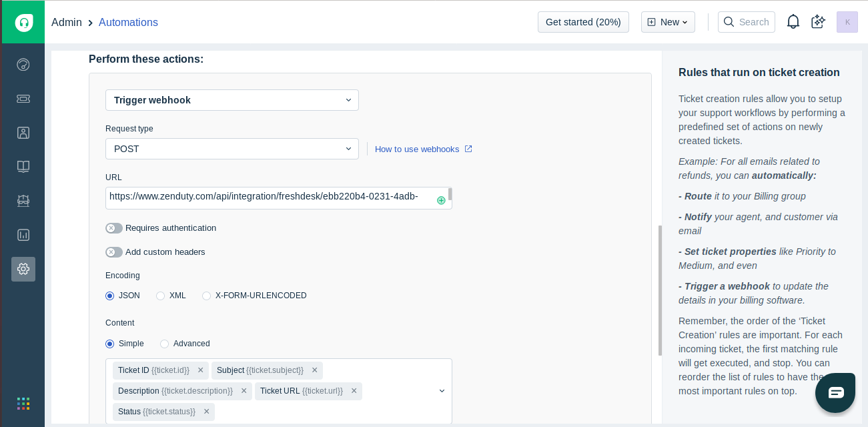Select XML encoding

coord(160,296)
